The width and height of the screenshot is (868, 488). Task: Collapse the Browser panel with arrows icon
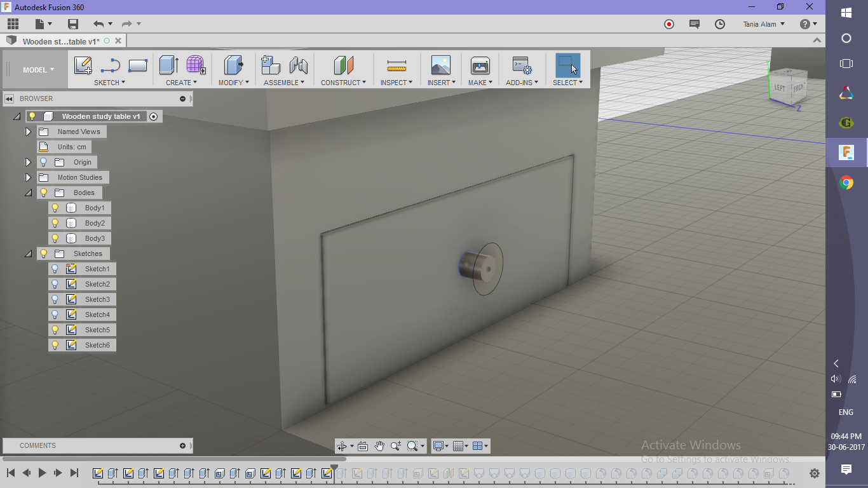tap(10, 98)
